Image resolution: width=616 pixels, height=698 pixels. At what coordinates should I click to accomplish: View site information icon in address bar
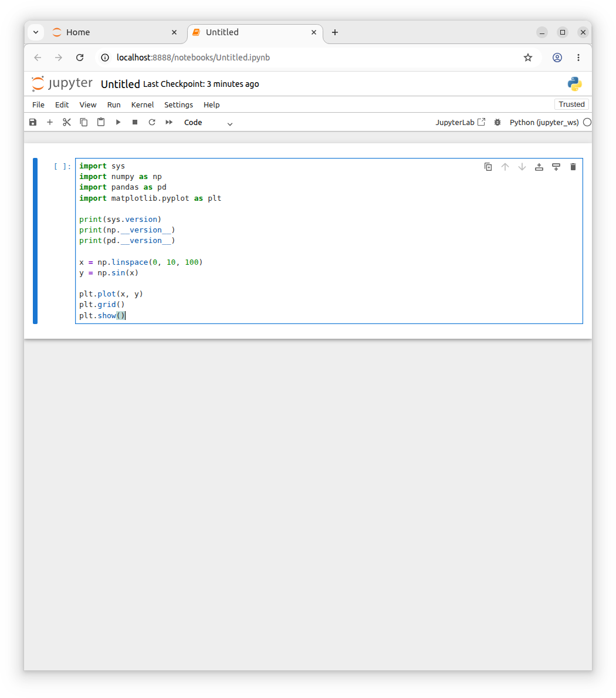point(105,58)
